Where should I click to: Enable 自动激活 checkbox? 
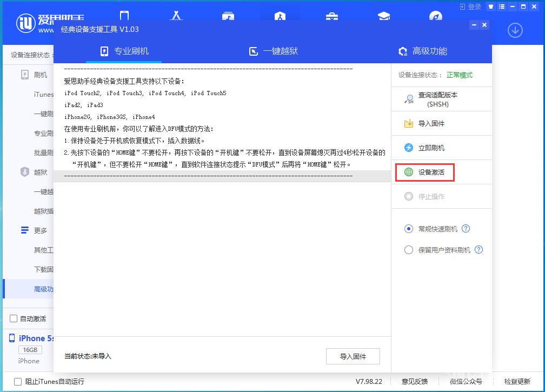point(13,318)
